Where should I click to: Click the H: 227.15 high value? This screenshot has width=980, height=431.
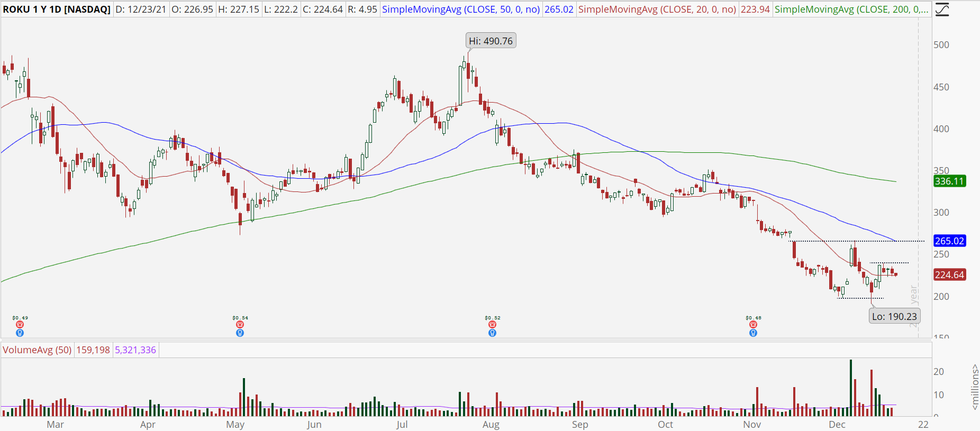tap(238, 10)
